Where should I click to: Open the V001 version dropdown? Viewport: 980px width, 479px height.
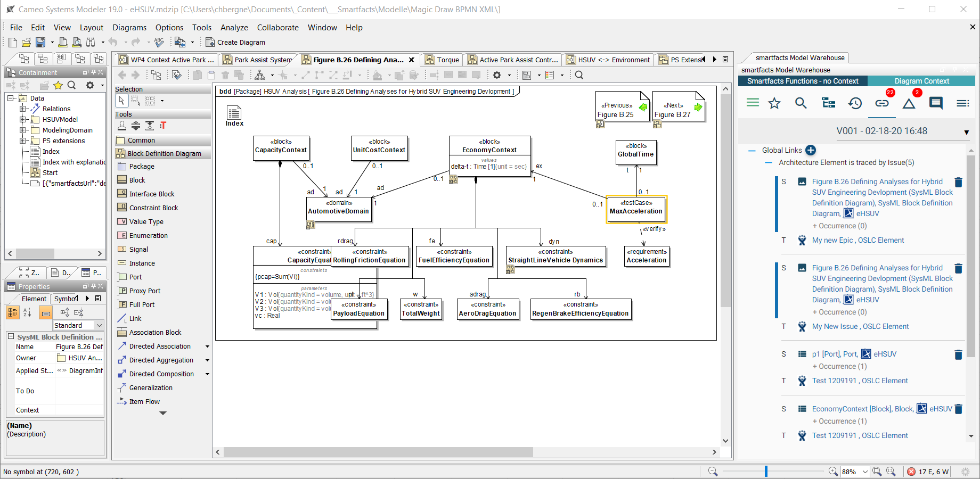[x=966, y=132]
